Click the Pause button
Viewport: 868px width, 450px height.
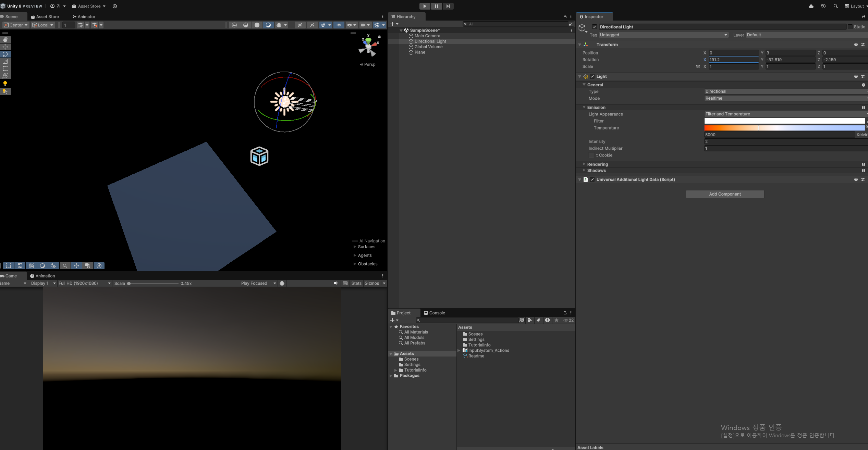pyautogui.click(x=436, y=6)
